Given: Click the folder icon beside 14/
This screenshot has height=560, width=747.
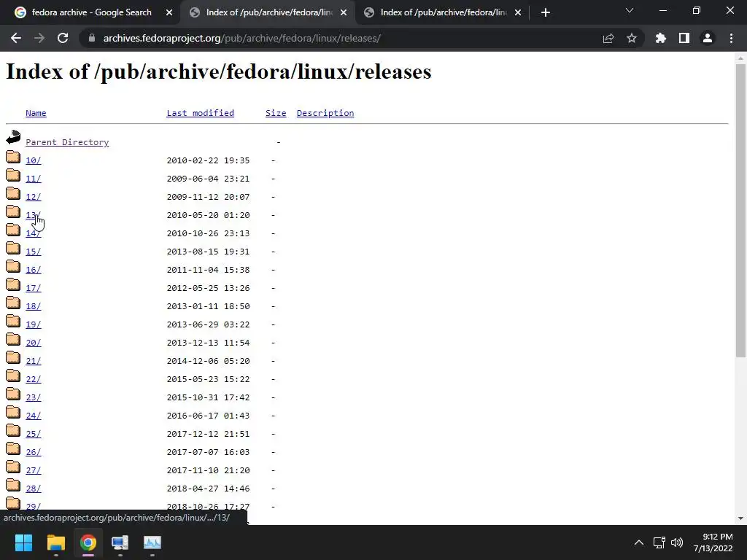Looking at the screenshot, I should click(13, 230).
